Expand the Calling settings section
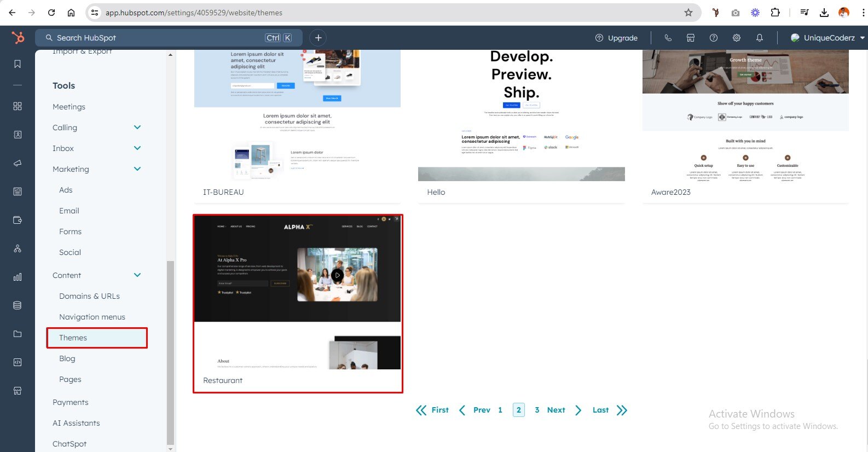This screenshot has height=452, width=868. [137, 128]
